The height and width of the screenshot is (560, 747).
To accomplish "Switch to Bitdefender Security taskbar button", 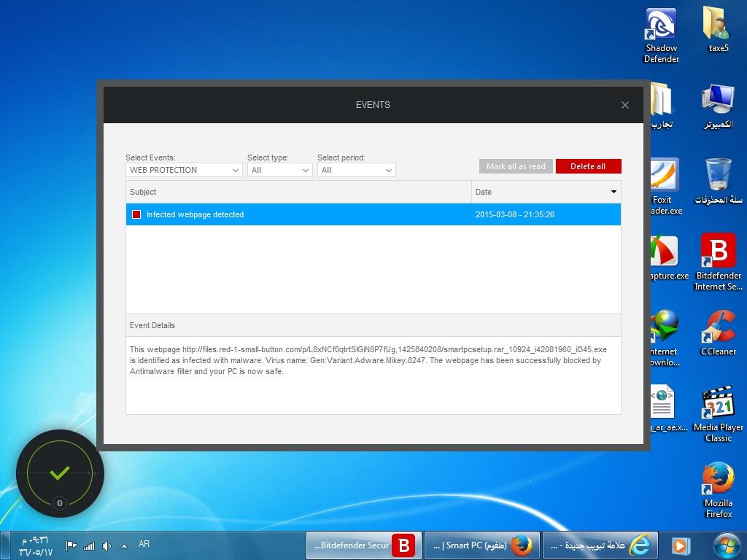I will 364,545.
